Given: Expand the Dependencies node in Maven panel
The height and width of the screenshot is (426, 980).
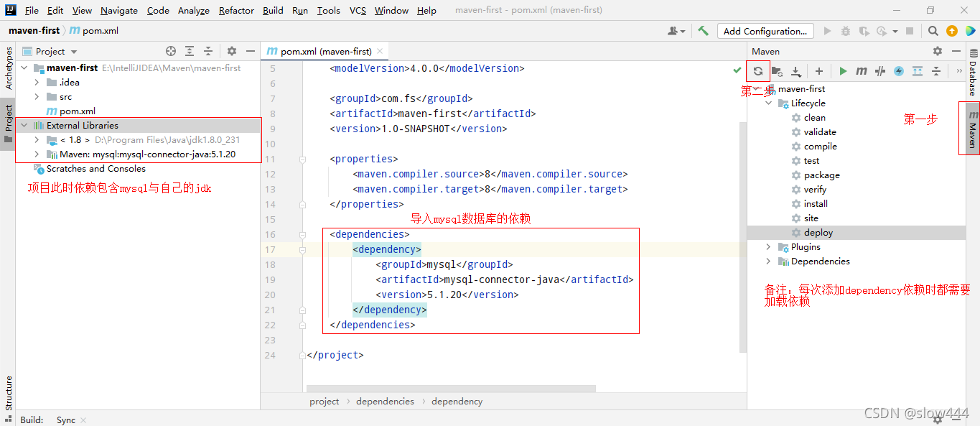Looking at the screenshot, I should (x=769, y=261).
